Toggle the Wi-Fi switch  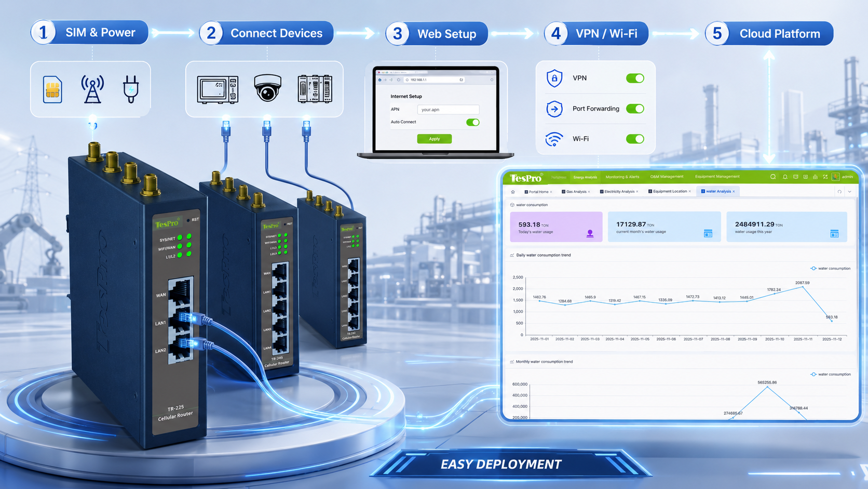point(635,139)
